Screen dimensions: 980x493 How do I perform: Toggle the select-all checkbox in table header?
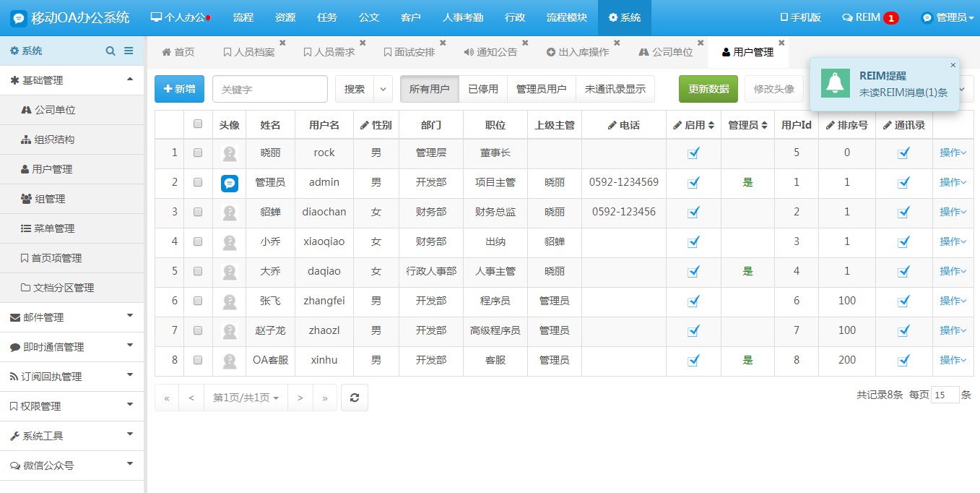pyautogui.click(x=198, y=124)
